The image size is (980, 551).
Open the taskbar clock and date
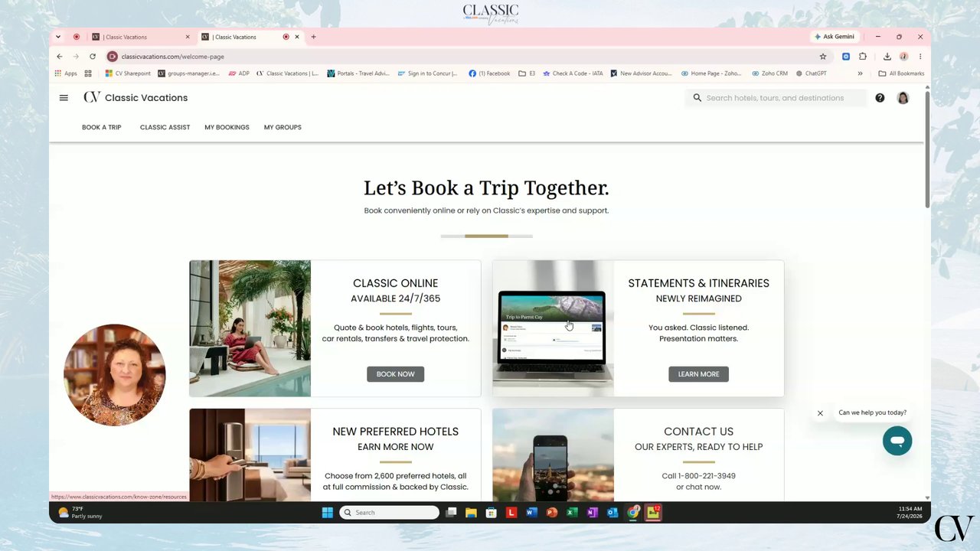click(x=911, y=513)
